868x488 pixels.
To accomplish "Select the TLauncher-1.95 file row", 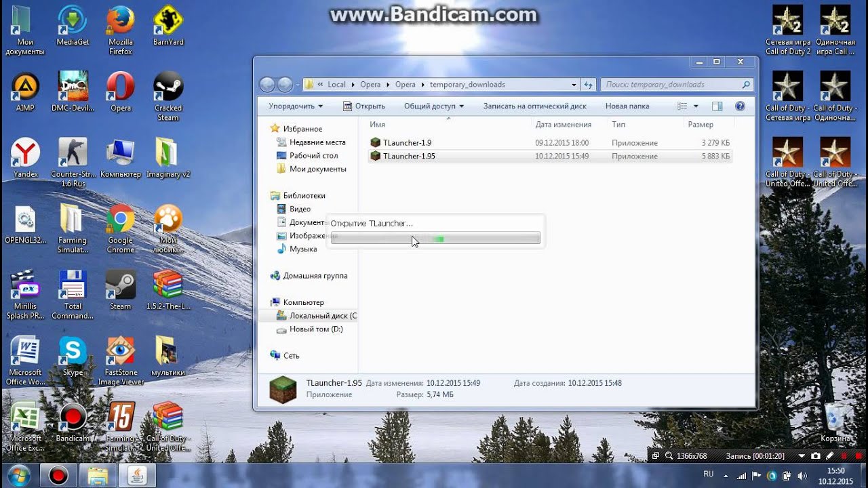I will [550, 157].
